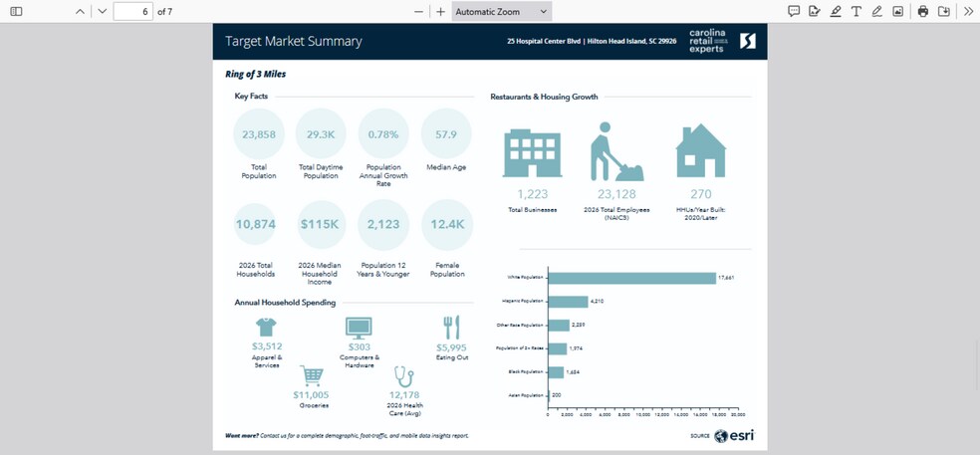Zoom out with the minus button

click(x=418, y=11)
